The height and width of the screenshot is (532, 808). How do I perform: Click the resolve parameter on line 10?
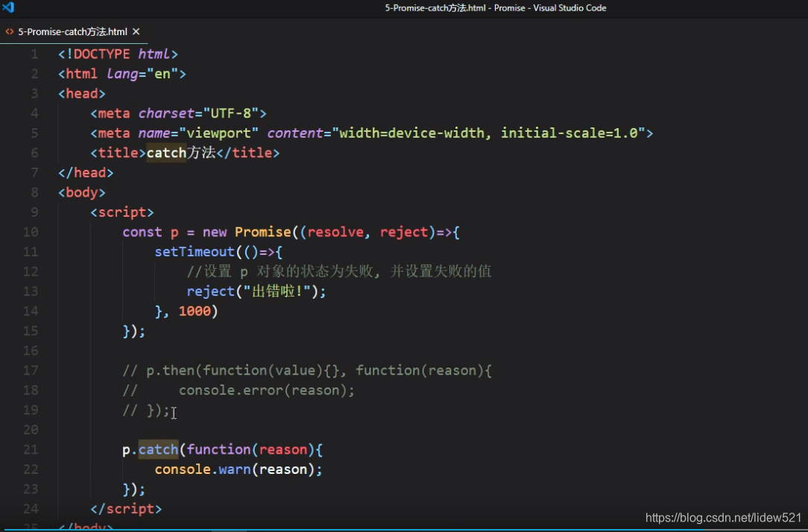335,232
